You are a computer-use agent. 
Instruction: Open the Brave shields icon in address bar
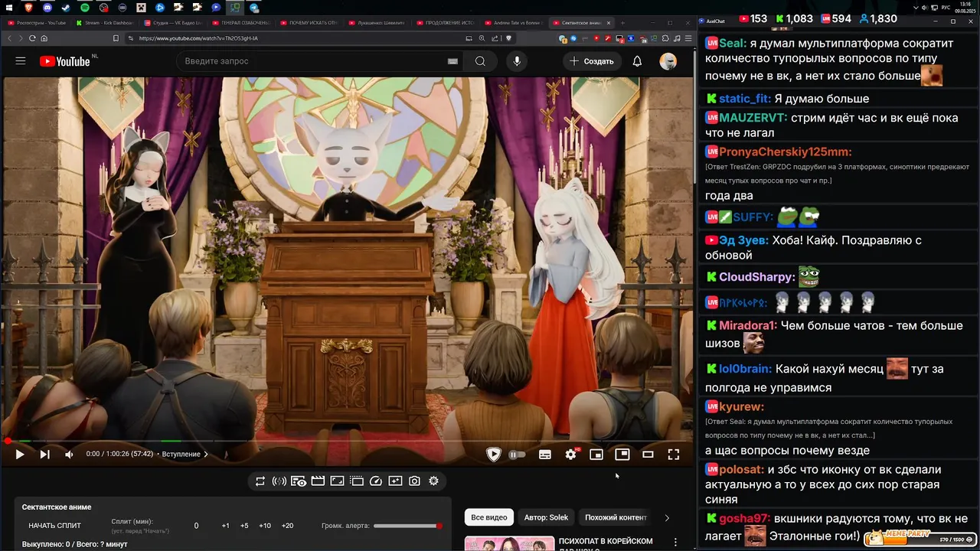pyautogui.click(x=508, y=38)
